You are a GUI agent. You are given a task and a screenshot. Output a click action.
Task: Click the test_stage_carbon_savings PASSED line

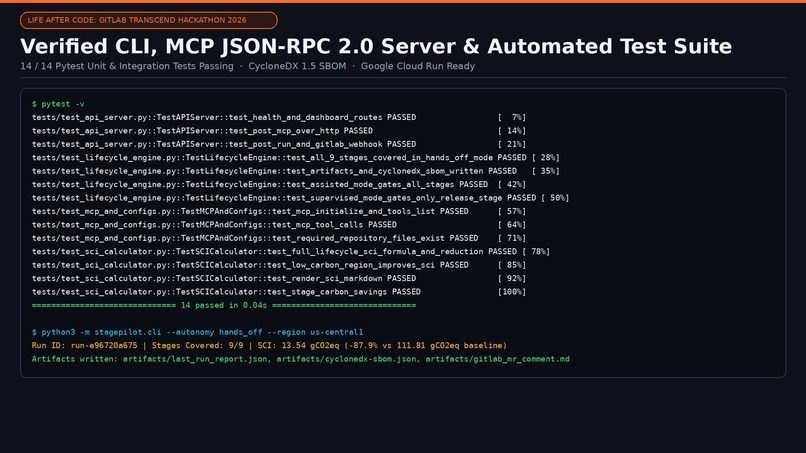pos(279,291)
